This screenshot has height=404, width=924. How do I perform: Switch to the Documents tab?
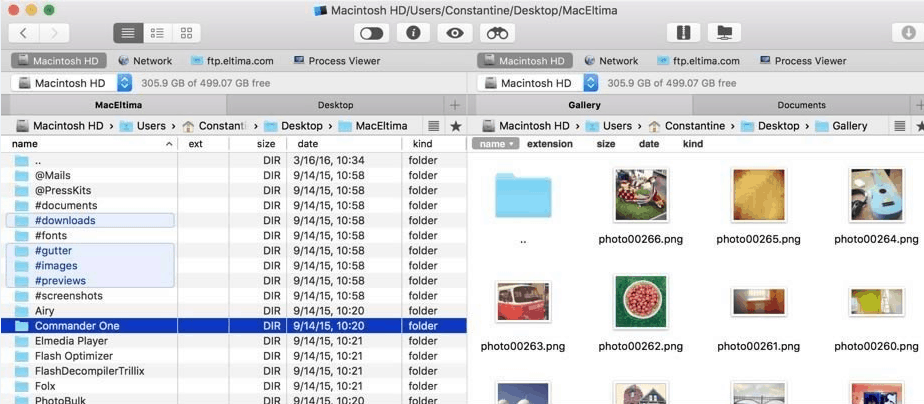801,105
